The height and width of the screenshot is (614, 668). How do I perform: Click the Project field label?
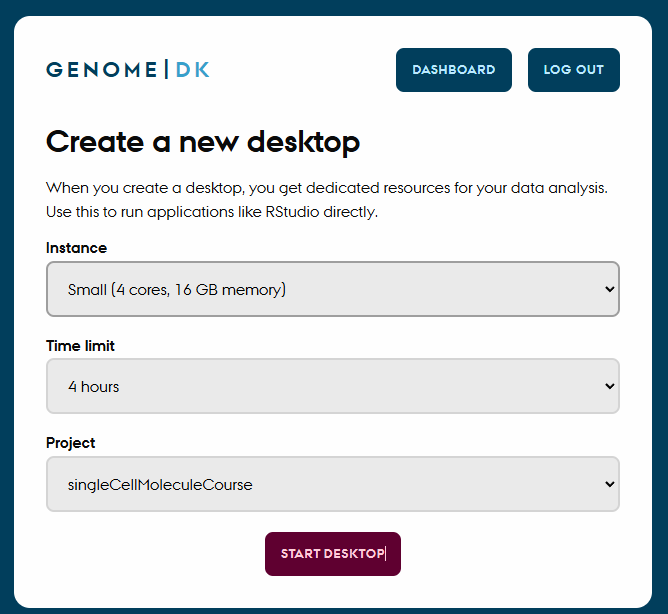pyautogui.click(x=71, y=443)
